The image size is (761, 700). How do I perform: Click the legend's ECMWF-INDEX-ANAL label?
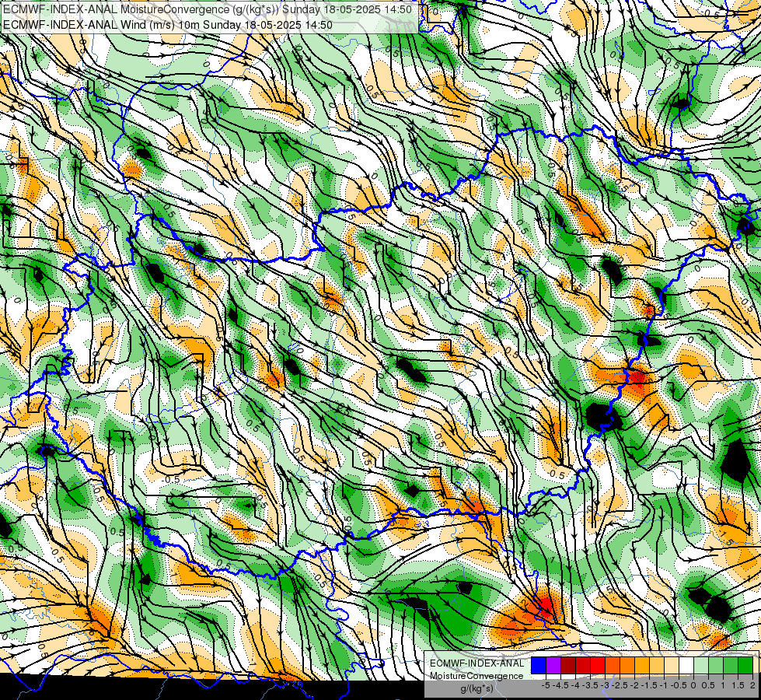pyautogui.click(x=476, y=663)
